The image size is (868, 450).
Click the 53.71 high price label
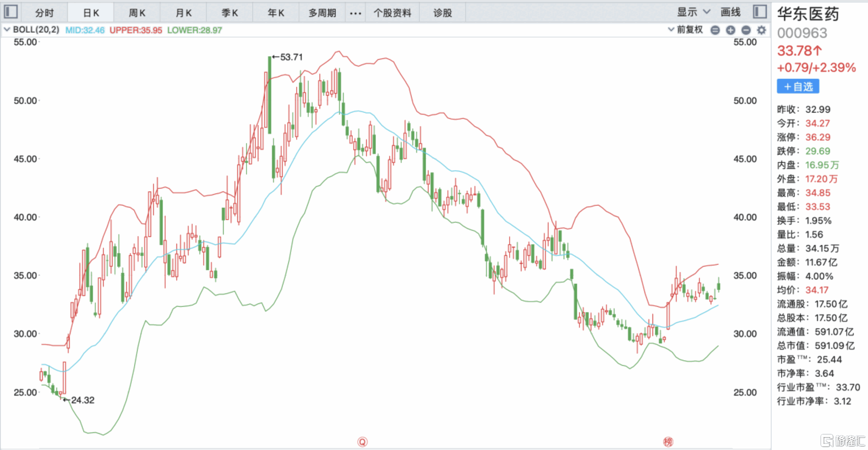coord(291,57)
